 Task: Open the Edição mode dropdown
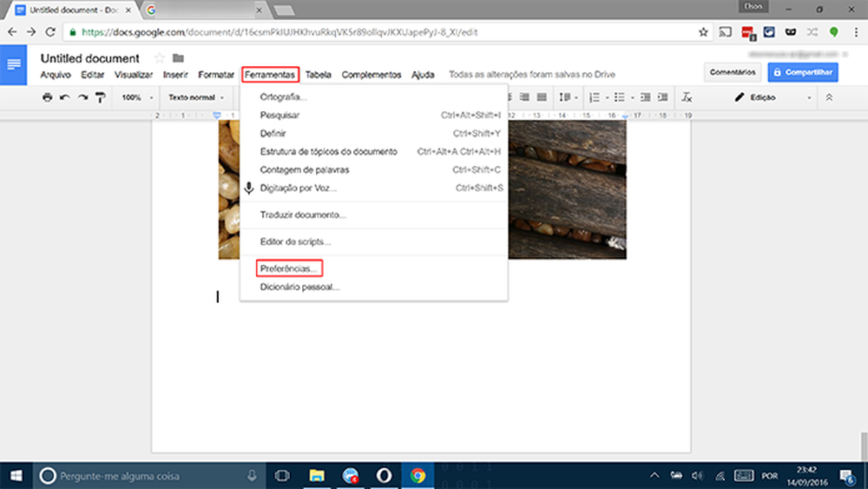pyautogui.click(x=773, y=97)
